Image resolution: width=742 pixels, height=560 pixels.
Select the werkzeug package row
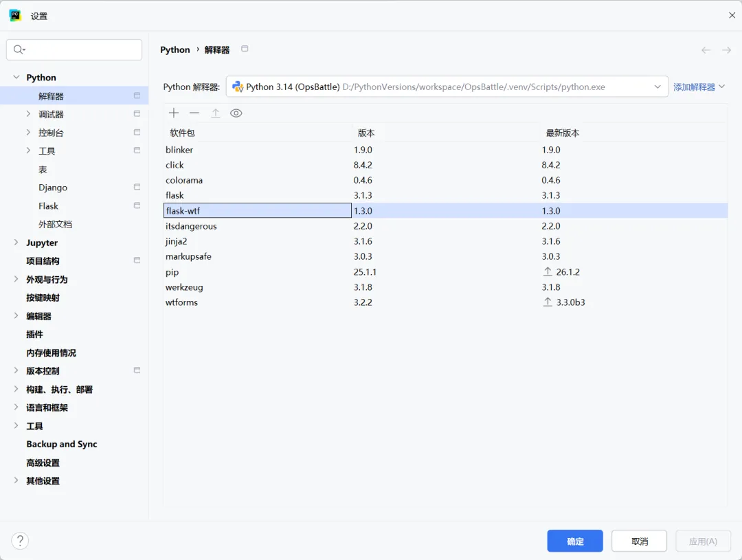[x=446, y=287]
